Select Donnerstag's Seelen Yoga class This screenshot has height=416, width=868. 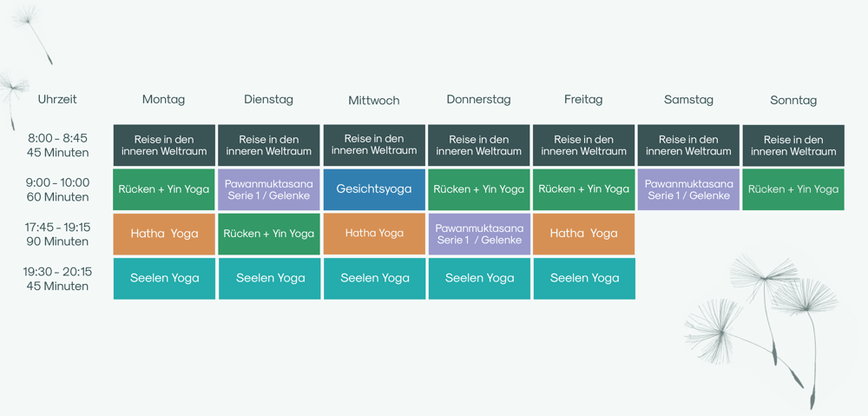479,279
